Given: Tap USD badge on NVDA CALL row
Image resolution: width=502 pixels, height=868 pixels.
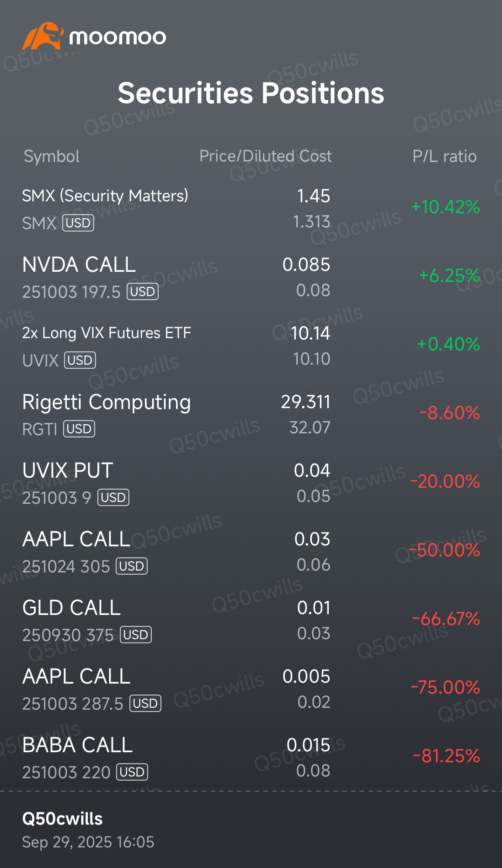Looking at the screenshot, I should [143, 291].
